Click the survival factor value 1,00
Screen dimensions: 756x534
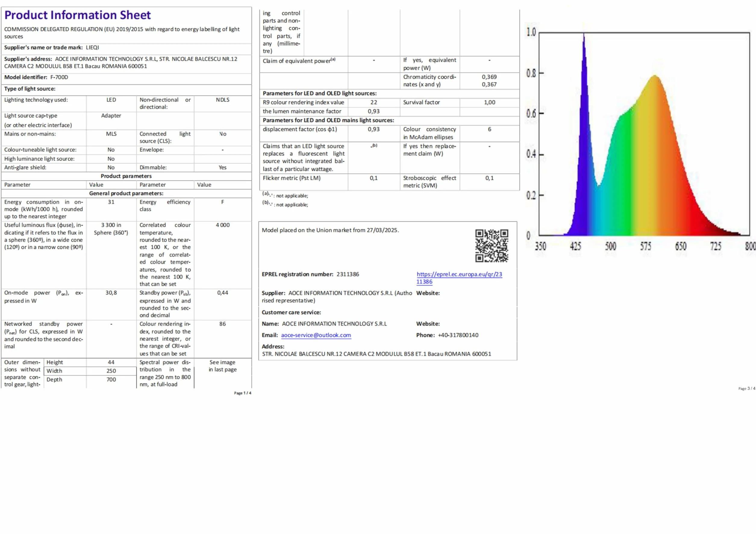click(489, 102)
